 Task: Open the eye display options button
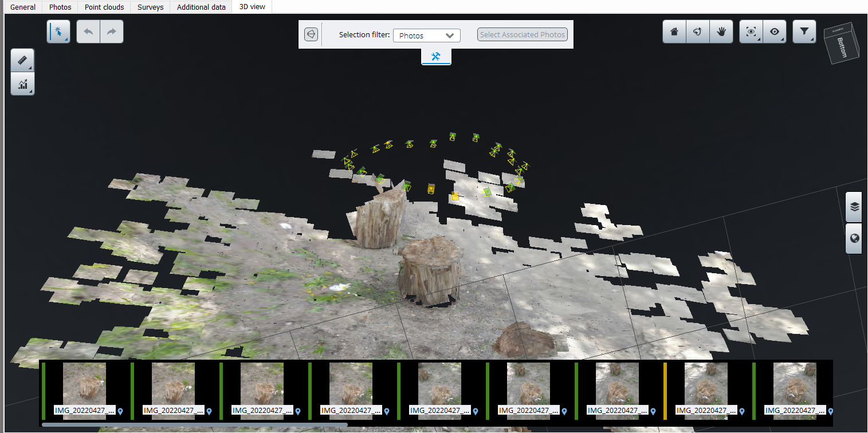coord(775,32)
